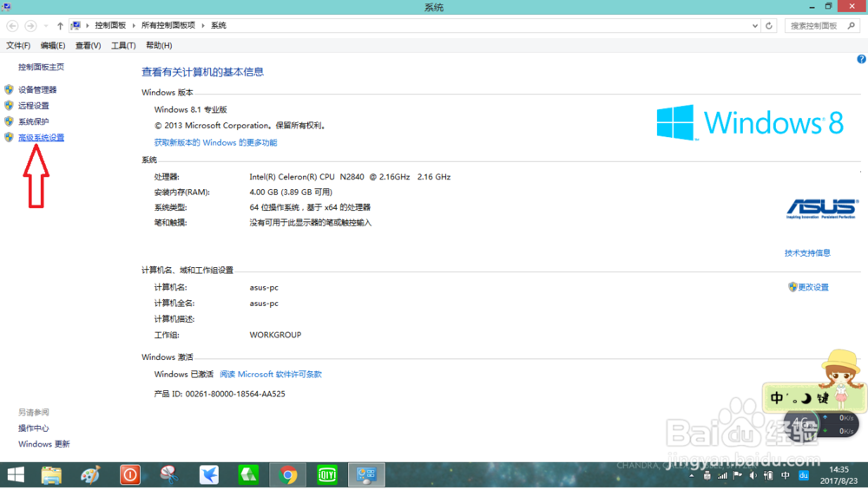The image size is (868, 490).
Task: Open the 文件(F) menu
Action: coord(18,45)
